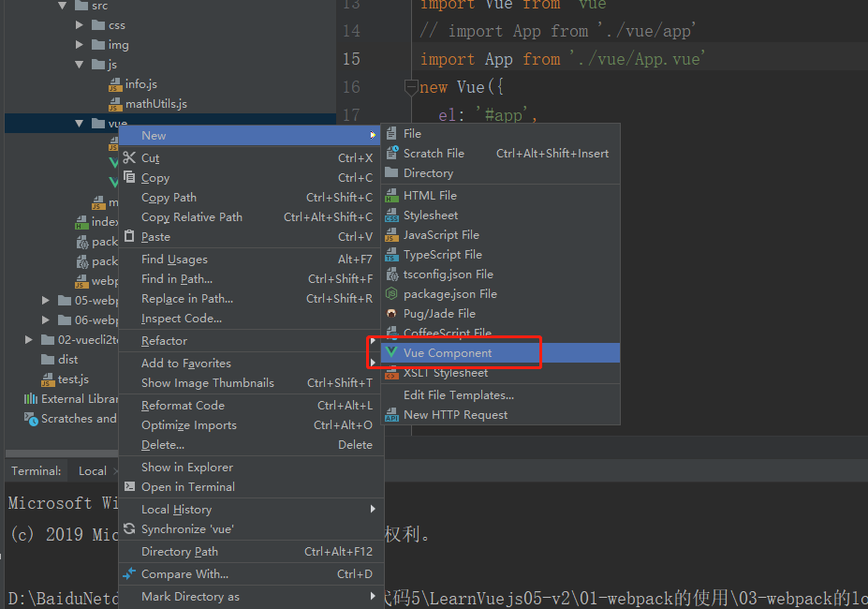Click the XSLT Stylesheet icon

pyautogui.click(x=391, y=375)
